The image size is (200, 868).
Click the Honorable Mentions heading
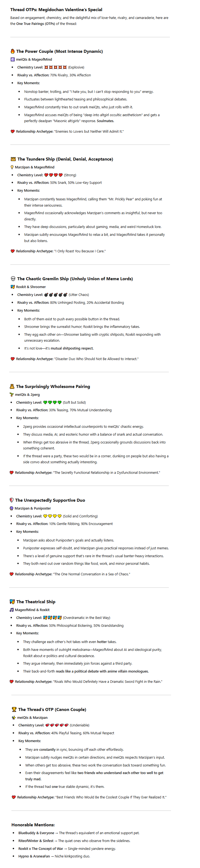click(33, 824)
